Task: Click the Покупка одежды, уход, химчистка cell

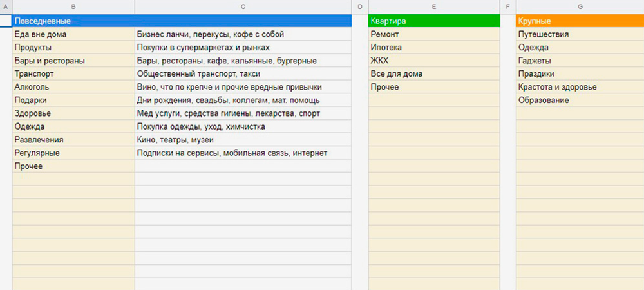Action: (x=243, y=126)
